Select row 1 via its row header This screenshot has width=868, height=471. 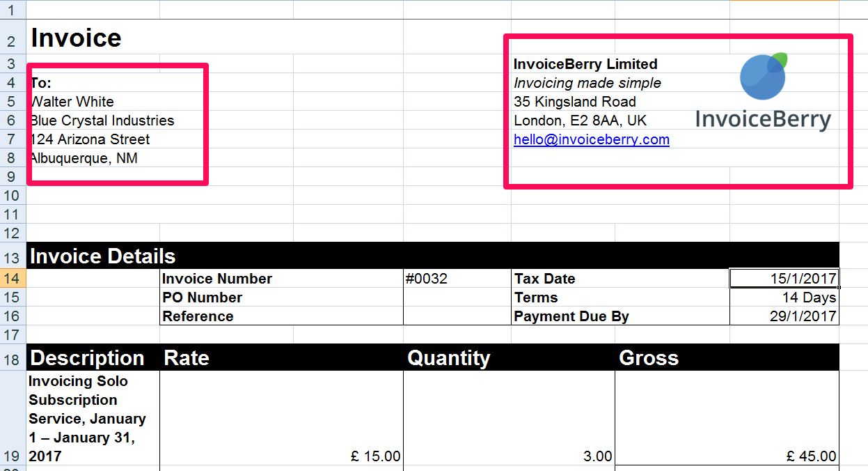[13, 10]
